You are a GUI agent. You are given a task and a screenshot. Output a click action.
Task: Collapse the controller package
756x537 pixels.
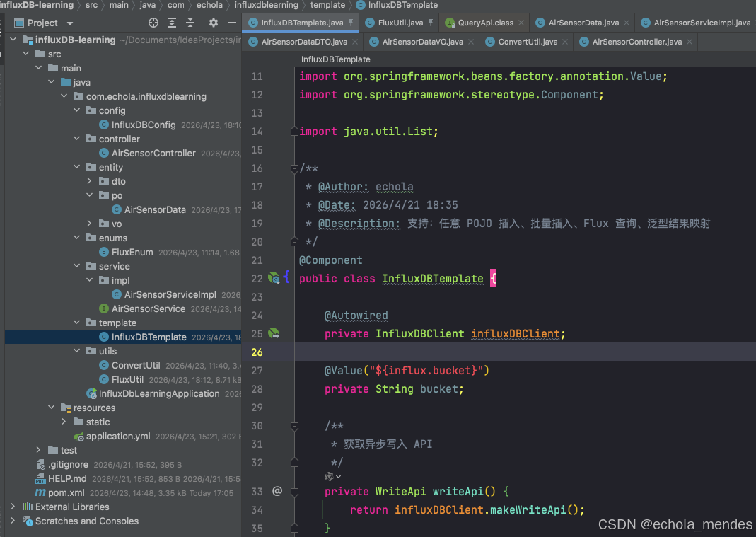(x=76, y=139)
